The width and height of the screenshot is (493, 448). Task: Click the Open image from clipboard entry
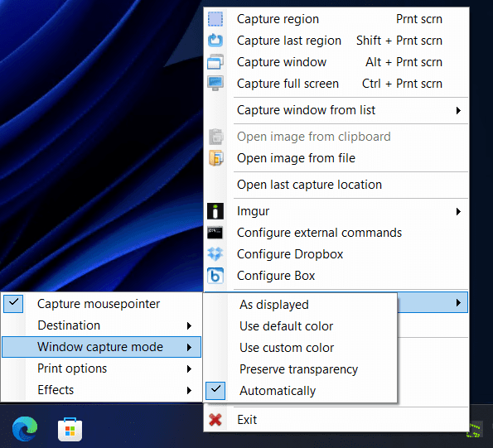point(336,137)
